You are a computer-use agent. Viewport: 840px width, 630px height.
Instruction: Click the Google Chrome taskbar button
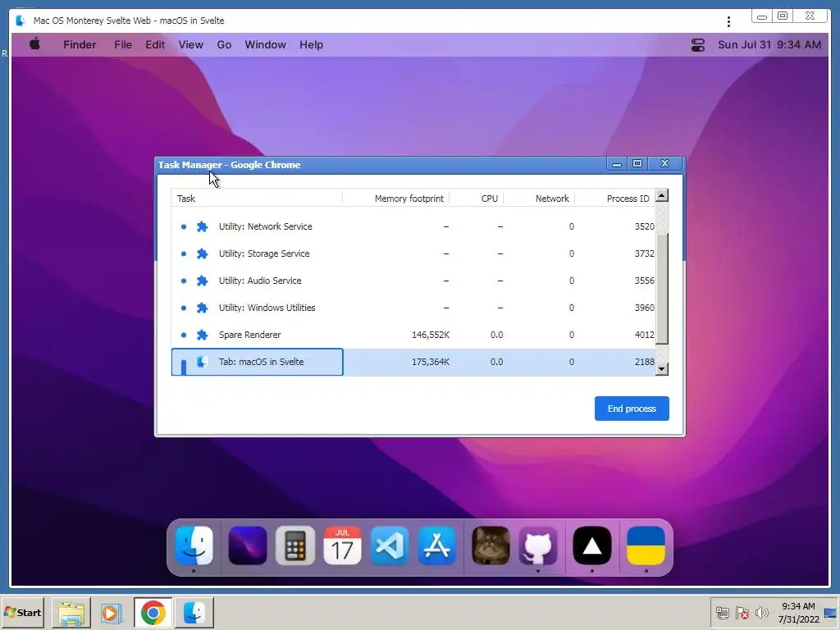pyautogui.click(x=153, y=613)
